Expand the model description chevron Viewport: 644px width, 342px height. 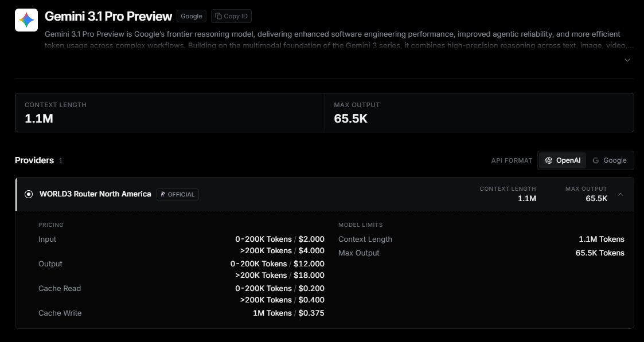(x=627, y=60)
